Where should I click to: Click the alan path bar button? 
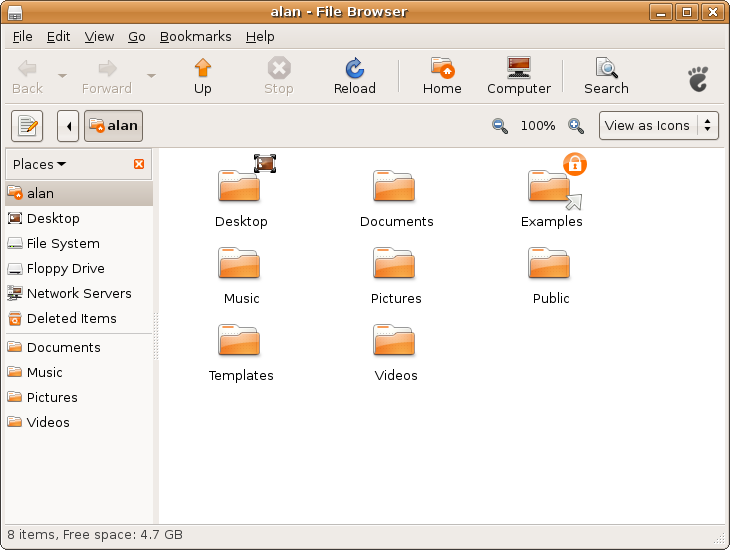click(113, 126)
